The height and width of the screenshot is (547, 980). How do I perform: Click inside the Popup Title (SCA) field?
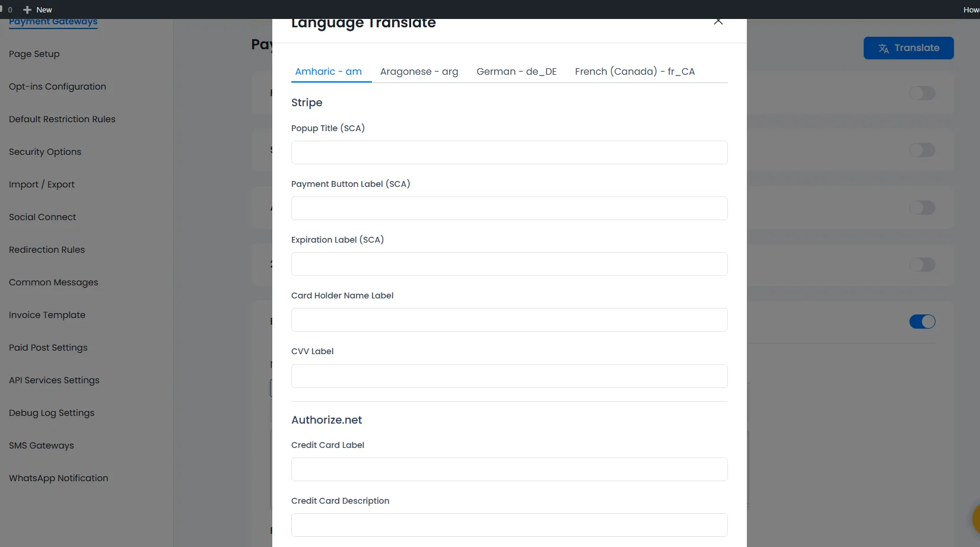[509, 152]
